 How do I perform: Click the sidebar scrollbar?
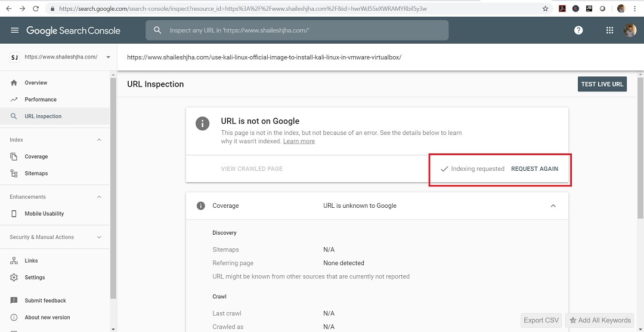(113, 187)
